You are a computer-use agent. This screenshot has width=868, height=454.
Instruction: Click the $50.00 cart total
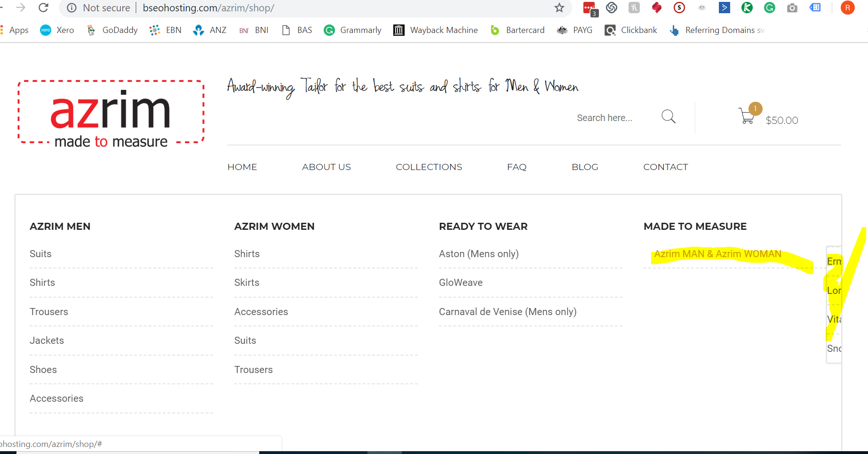[x=782, y=121]
